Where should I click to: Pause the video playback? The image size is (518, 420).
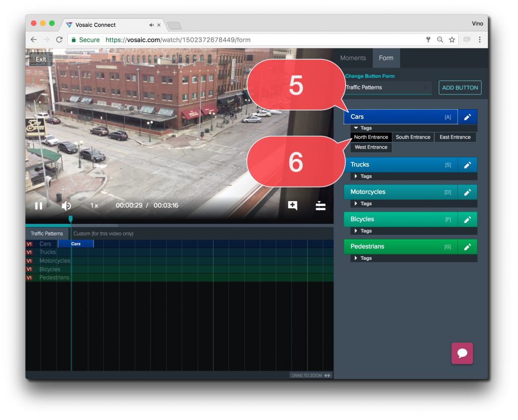pyautogui.click(x=38, y=206)
